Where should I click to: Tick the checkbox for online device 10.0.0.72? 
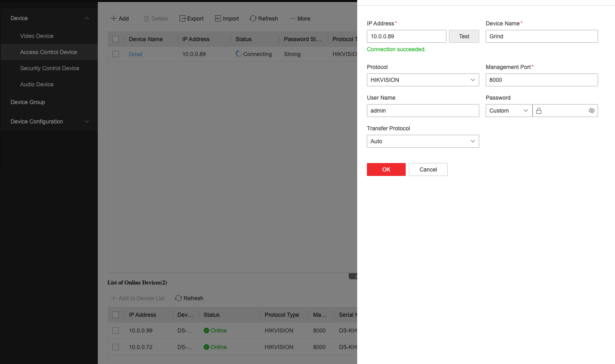tap(116, 347)
